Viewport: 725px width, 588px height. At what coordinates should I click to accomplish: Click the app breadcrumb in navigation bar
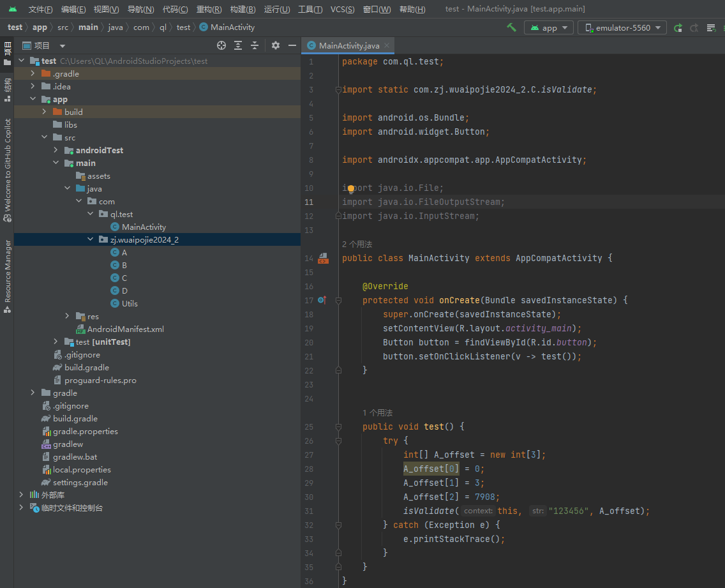(40, 27)
